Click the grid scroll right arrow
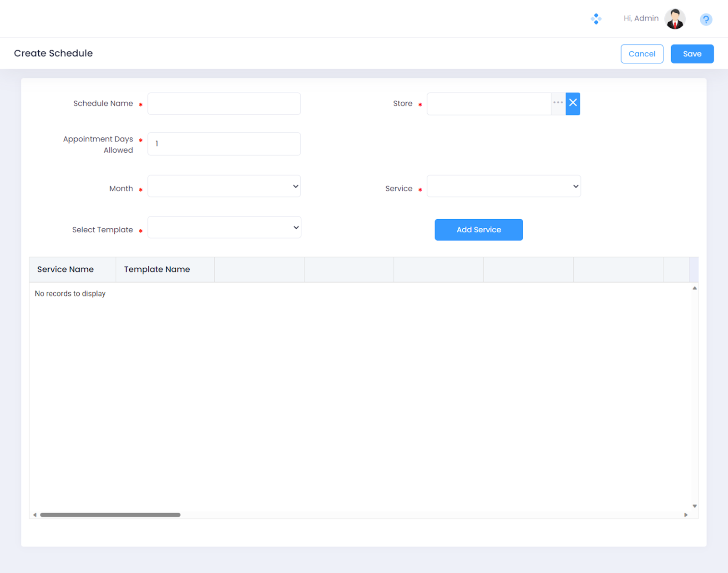This screenshot has width=728, height=573. click(686, 515)
